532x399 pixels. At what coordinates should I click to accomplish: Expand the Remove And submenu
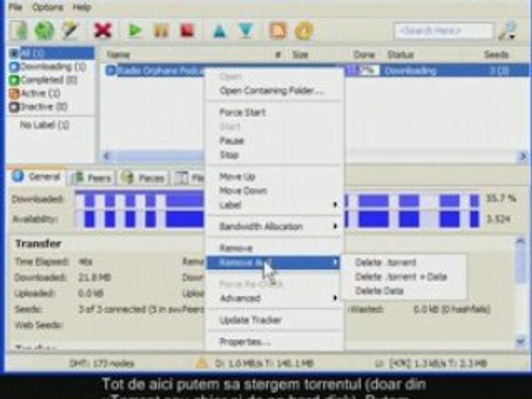(274, 262)
